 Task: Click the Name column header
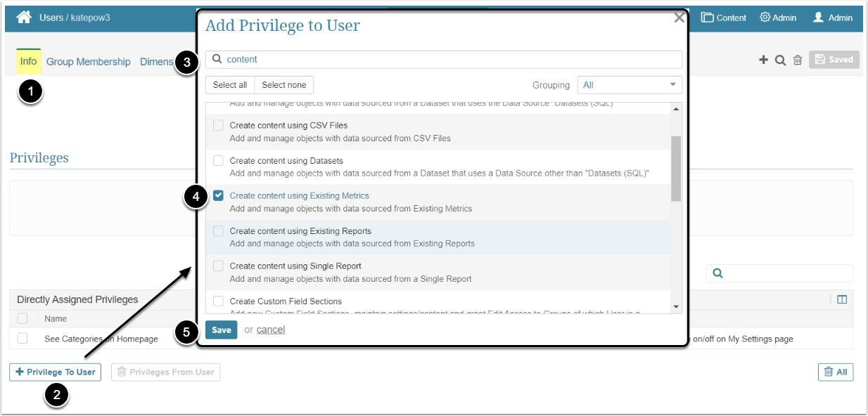tap(56, 319)
